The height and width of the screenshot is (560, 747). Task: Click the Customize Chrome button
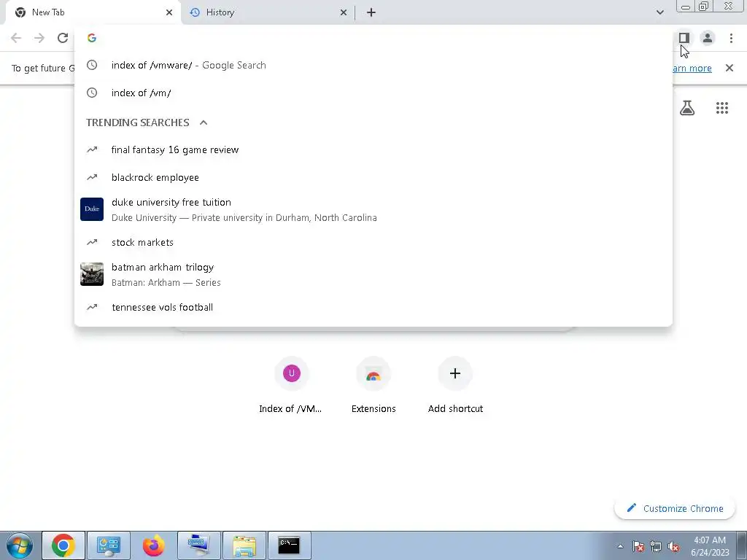pyautogui.click(x=675, y=508)
